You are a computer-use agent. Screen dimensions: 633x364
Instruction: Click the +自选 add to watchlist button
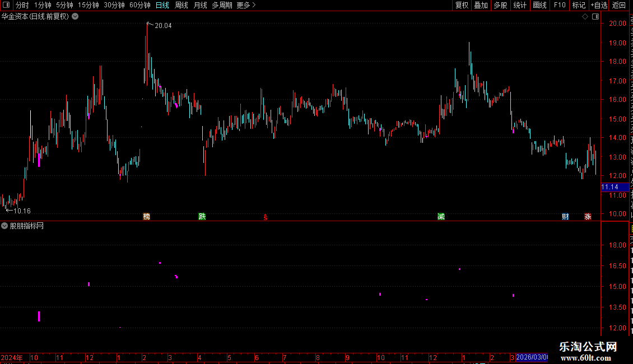pyautogui.click(x=599, y=5)
